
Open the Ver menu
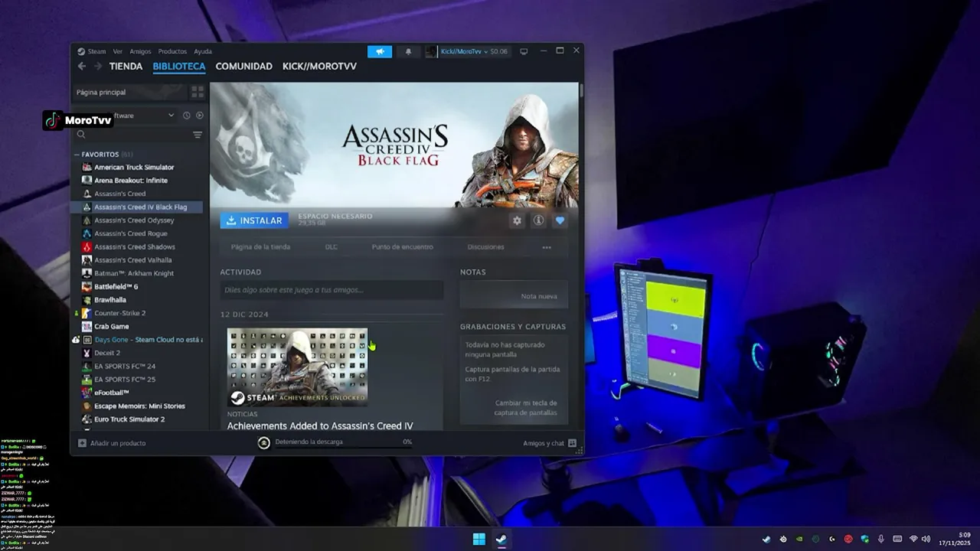118,51
